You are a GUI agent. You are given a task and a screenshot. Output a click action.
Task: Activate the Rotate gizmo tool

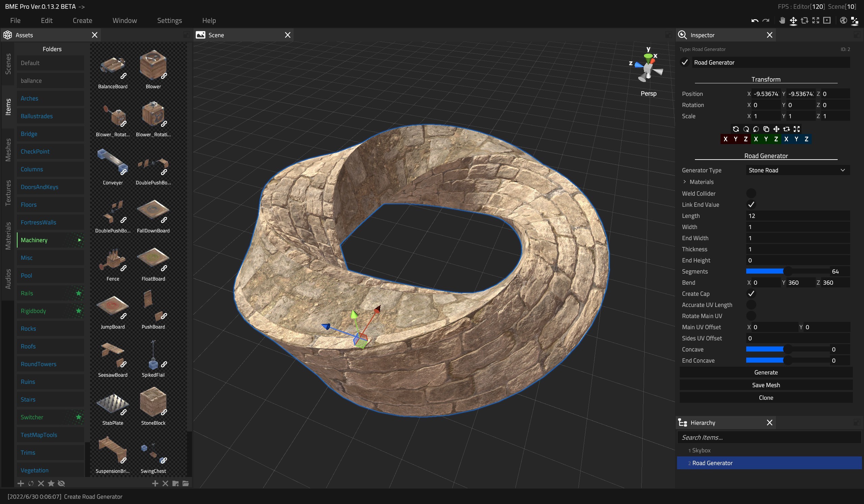804,21
